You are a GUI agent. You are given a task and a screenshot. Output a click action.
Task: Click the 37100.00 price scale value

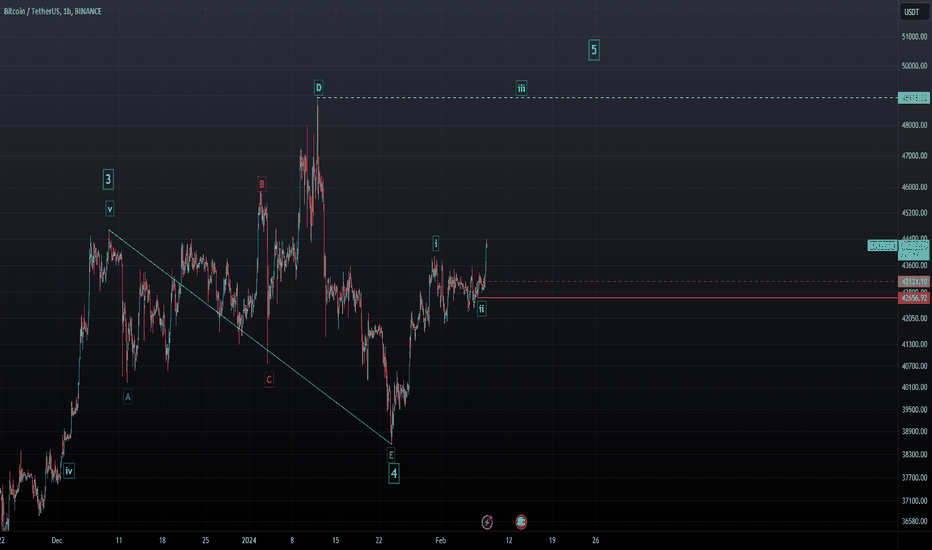point(914,501)
